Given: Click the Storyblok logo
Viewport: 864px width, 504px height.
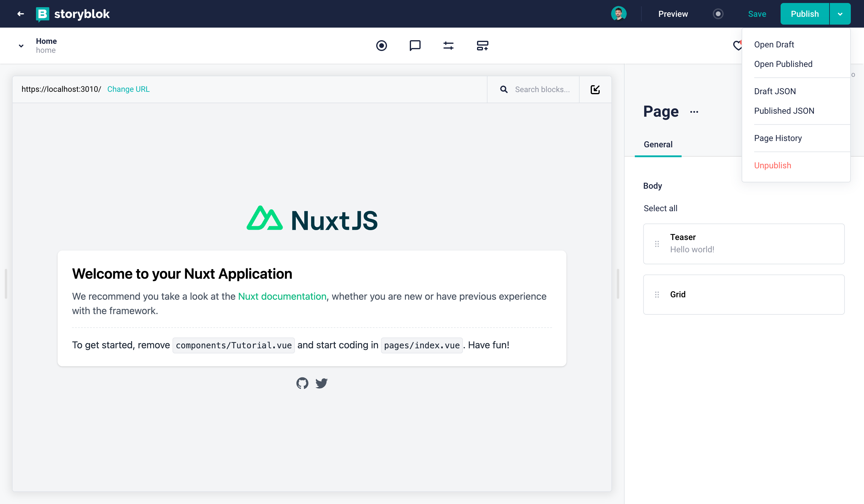Looking at the screenshot, I should [x=73, y=14].
